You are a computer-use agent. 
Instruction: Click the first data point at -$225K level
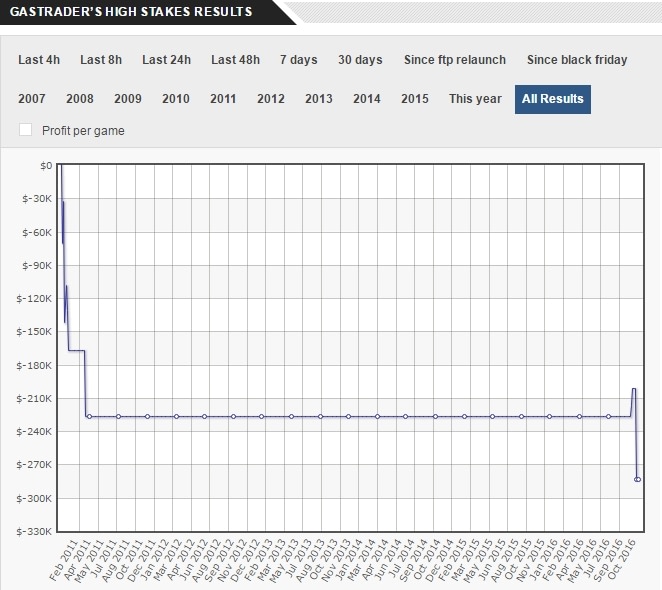click(89, 416)
